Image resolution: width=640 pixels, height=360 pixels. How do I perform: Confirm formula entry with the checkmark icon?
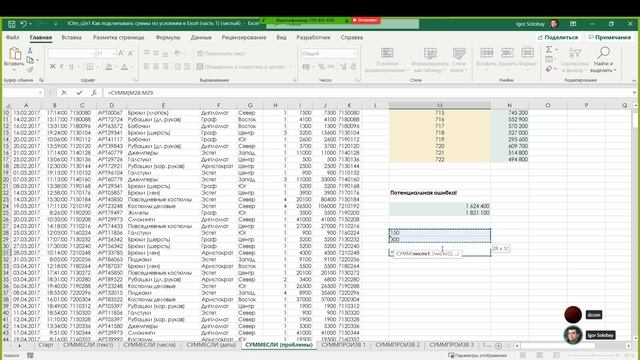pos(79,93)
